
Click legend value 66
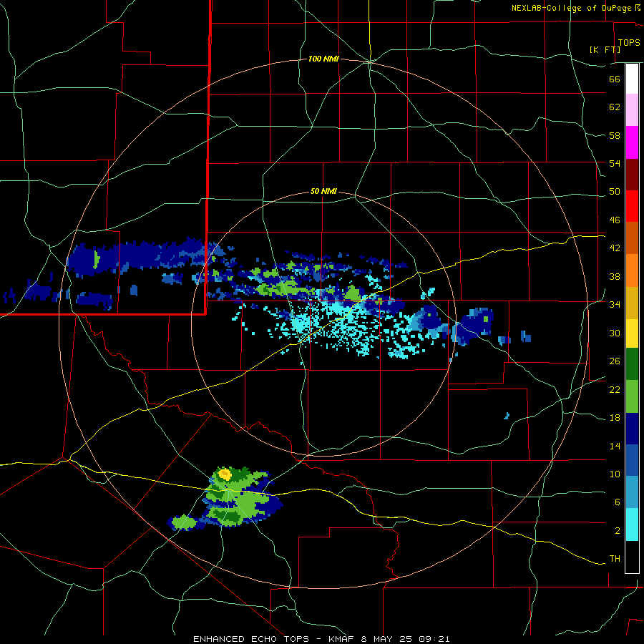[x=615, y=79]
